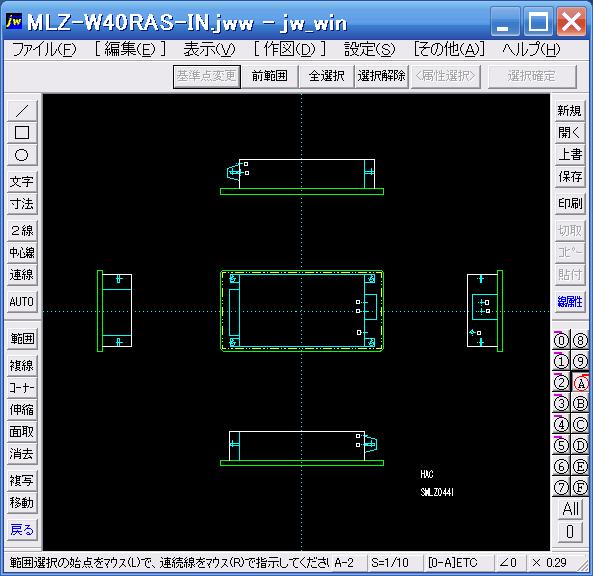Toggle layer F button
The height and width of the screenshot is (576, 593).
[x=580, y=487]
